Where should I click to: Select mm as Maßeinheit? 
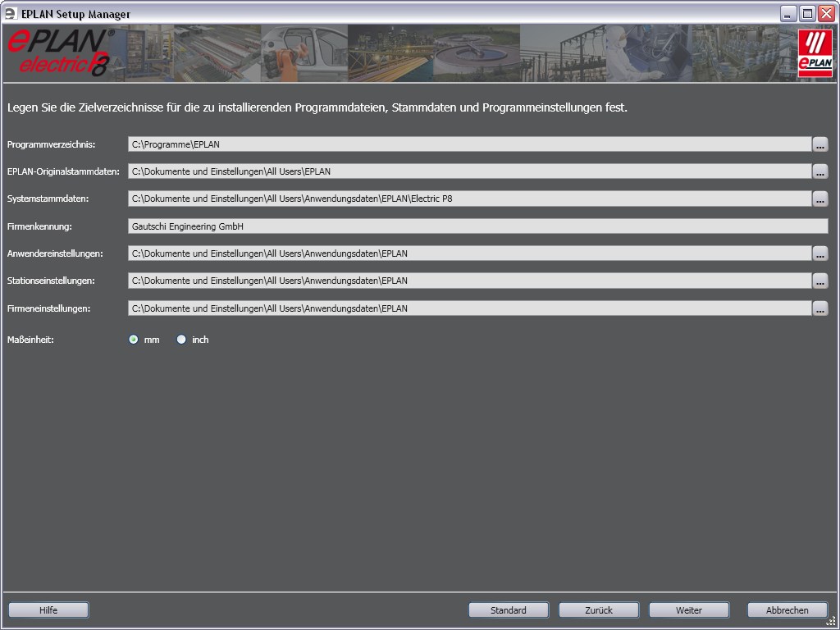pos(134,339)
